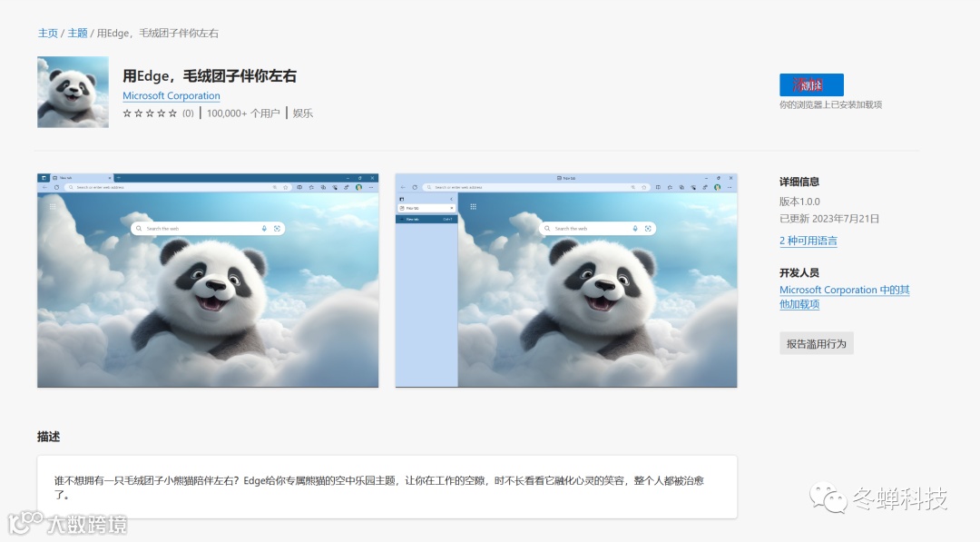Open Microsoft Corporation publisher link
980x542 pixels.
171,95
